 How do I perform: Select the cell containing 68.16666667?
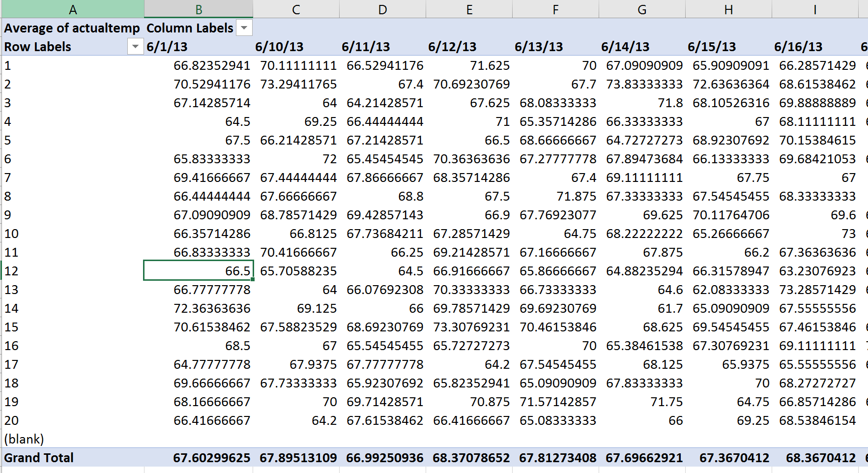pyautogui.click(x=199, y=402)
